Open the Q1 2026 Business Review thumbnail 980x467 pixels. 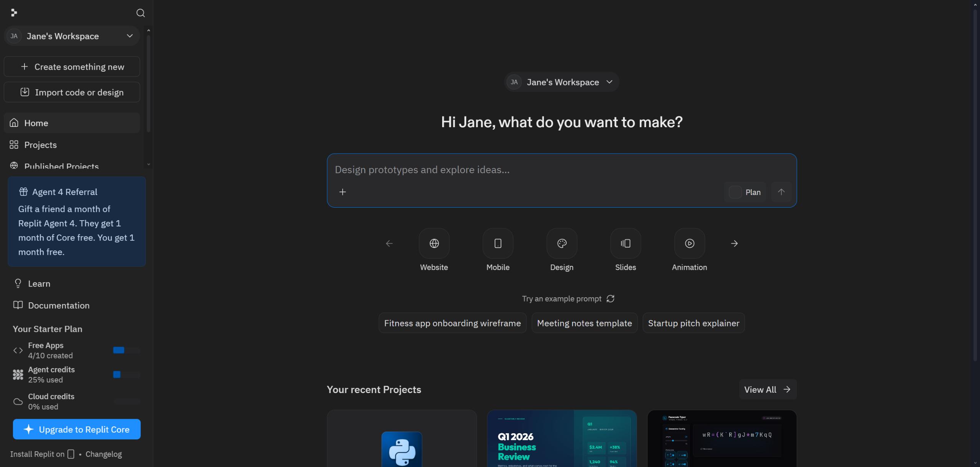tap(562, 439)
